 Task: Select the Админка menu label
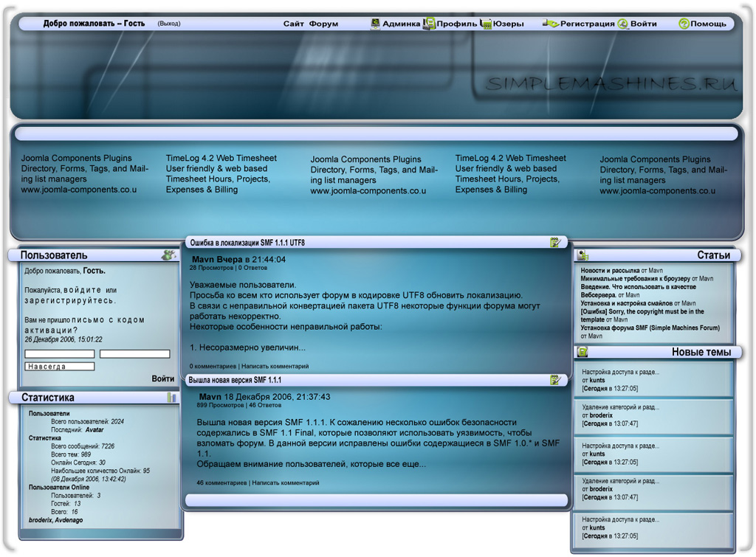click(401, 24)
